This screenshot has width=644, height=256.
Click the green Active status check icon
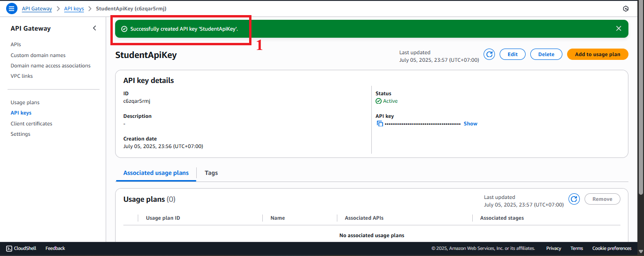click(378, 101)
